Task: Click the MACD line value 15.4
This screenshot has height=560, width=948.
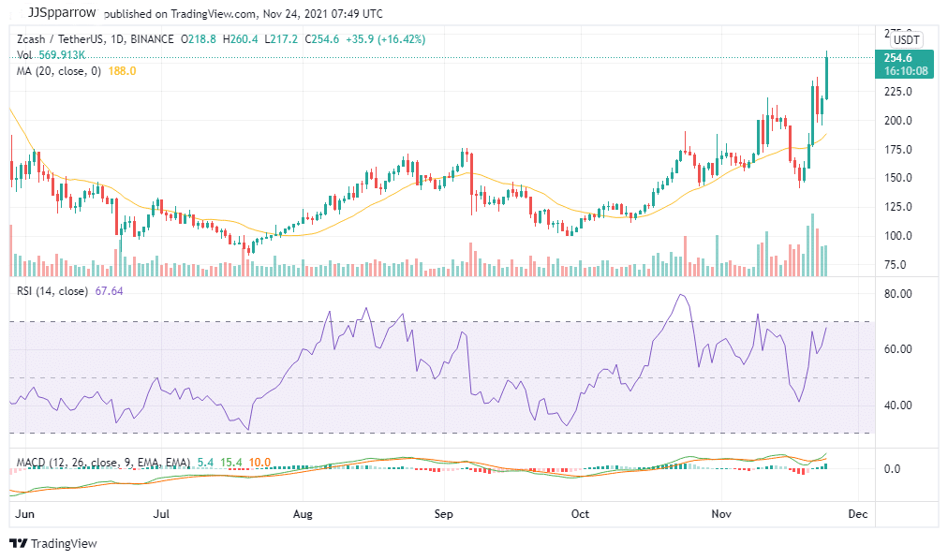Action: click(x=231, y=463)
